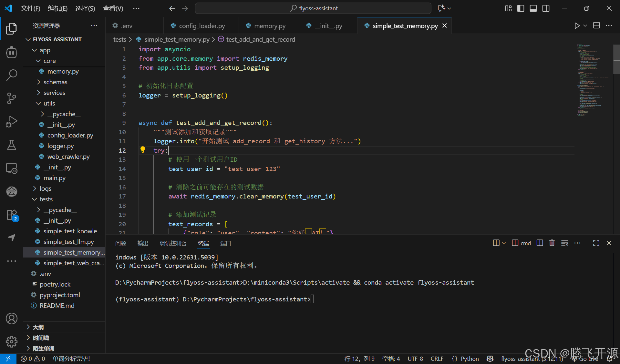Click the lightbulb code action icon

coord(143,150)
